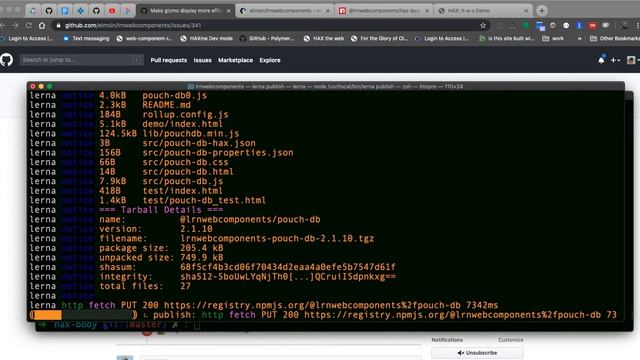Screen dimensions: 640x360
Task: Open a new browser tab
Action: pos(542,11)
